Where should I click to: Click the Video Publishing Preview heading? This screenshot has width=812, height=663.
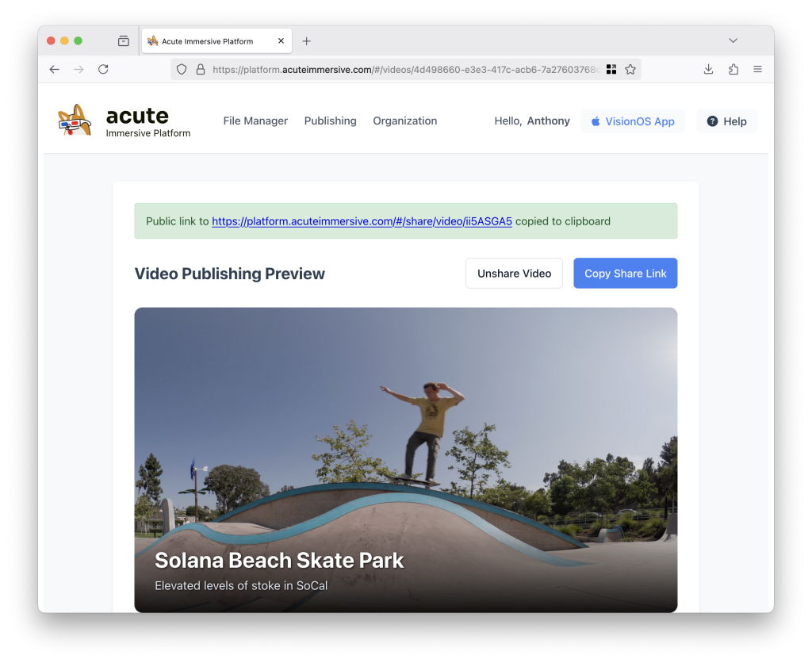(230, 274)
